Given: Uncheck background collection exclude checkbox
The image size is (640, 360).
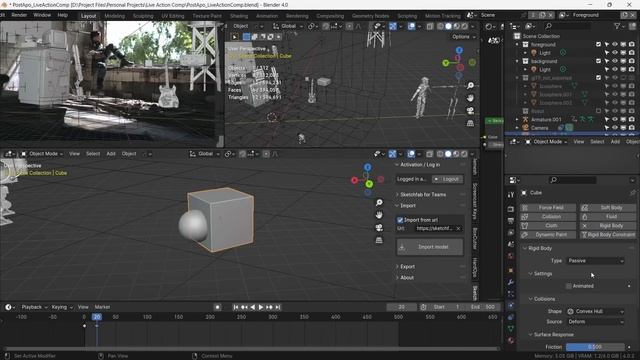Looking at the screenshot, I should point(598,61).
